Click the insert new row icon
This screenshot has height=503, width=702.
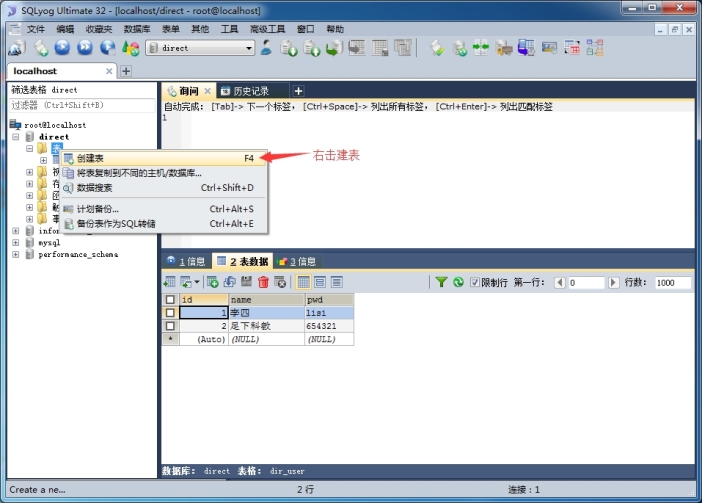213,282
